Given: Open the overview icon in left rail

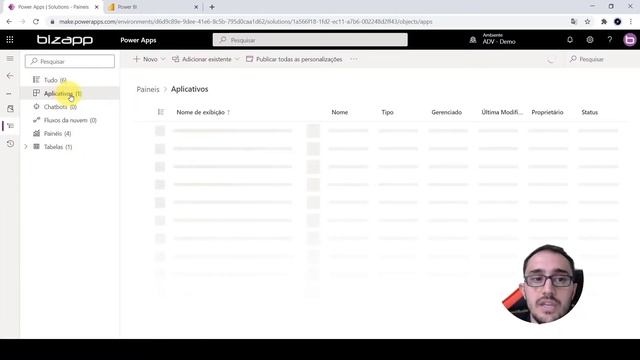Looking at the screenshot, I should point(11,109).
